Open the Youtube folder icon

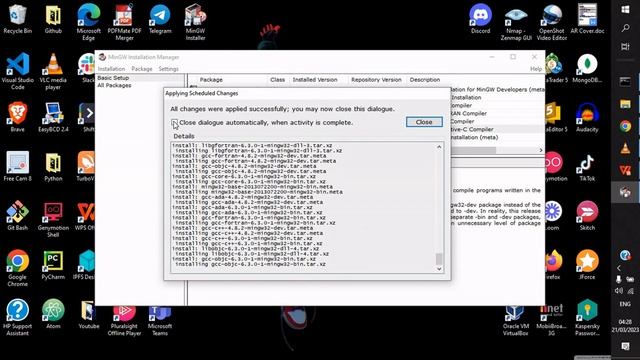[x=89, y=314]
